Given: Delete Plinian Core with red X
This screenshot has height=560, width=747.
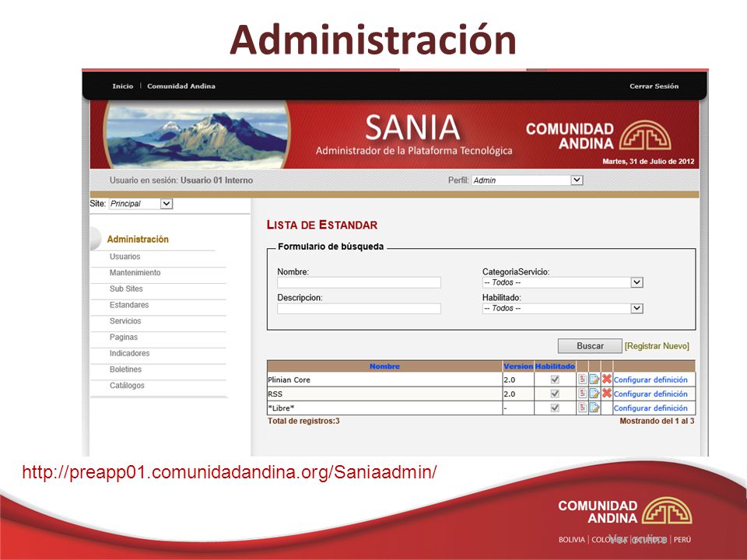Looking at the screenshot, I should coord(606,379).
